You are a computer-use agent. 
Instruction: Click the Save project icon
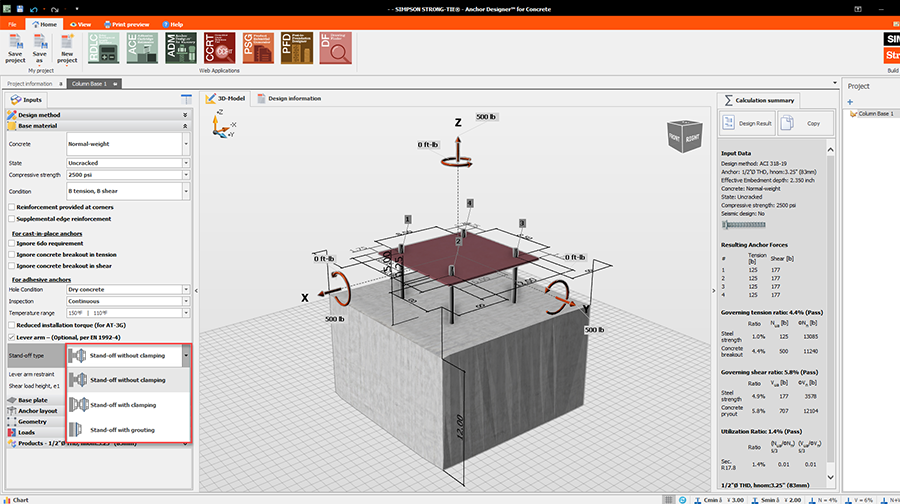click(x=15, y=48)
